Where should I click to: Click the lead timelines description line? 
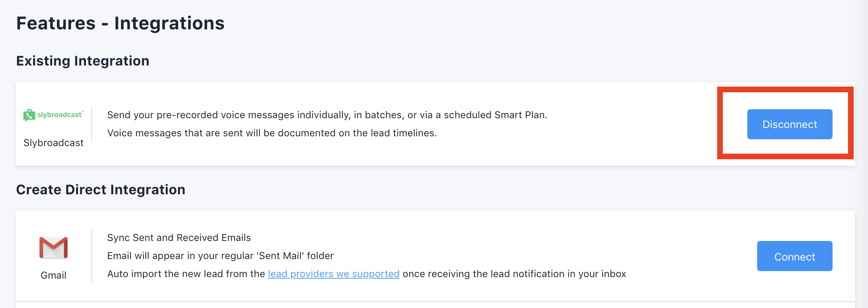coord(272,133)
